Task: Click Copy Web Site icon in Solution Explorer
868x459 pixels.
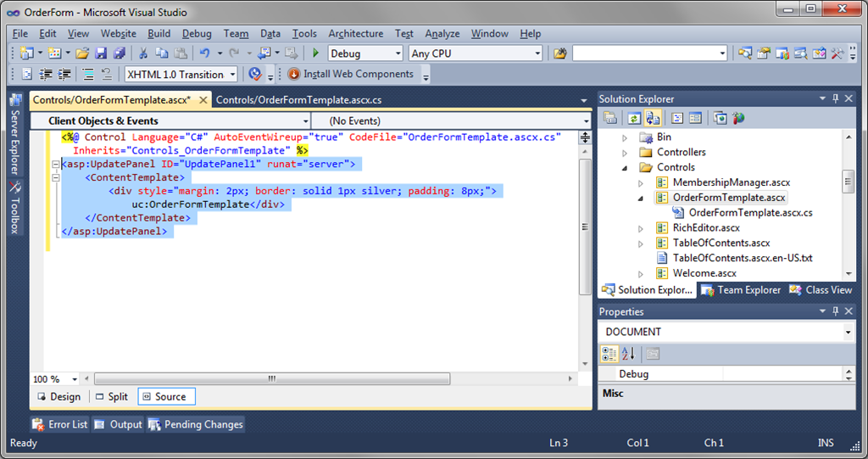Action: (x=721, y=118)
